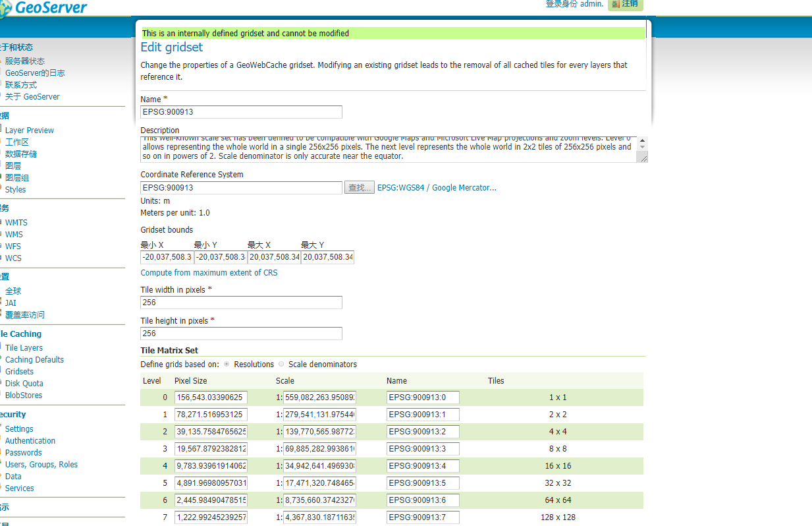Image resolution: width=812 pixels, height=526 pixels.
Task: Open the Security Services link
Action: tap(20, 488)
